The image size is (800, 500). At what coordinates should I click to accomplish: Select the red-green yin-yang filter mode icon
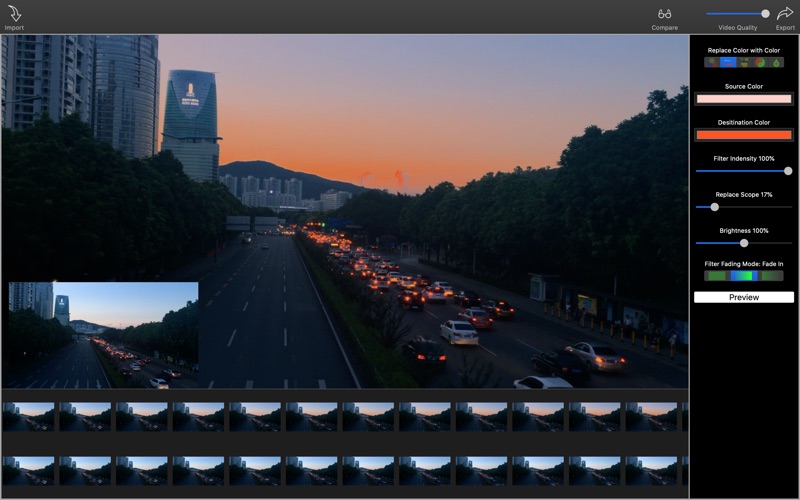[x=760, y=62]
